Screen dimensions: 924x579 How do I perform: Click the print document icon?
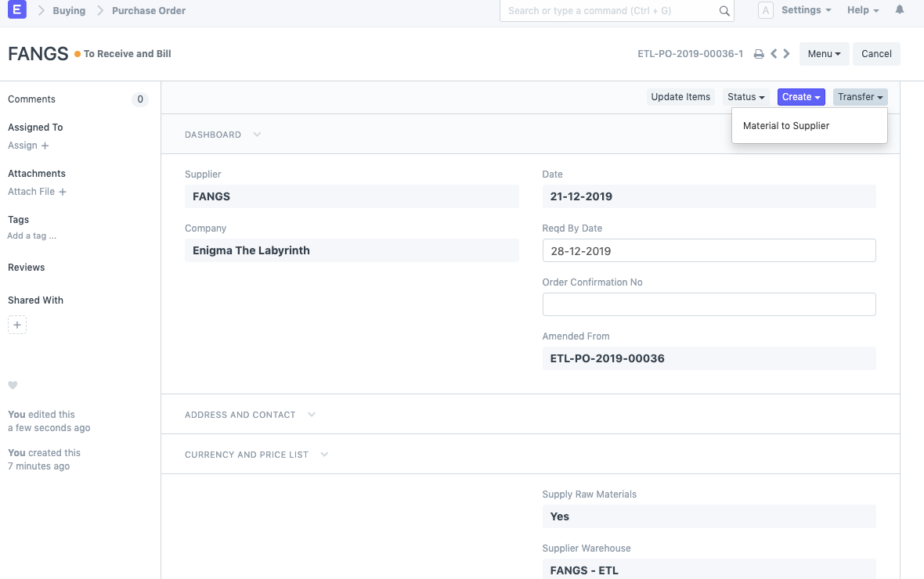(758, 54)
